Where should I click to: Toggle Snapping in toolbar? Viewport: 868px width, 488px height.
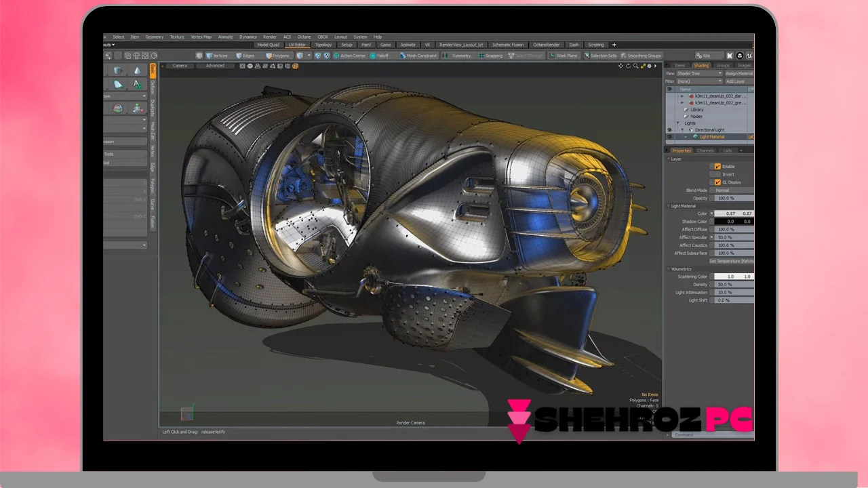pyautogui.click(x=490, y=56)
